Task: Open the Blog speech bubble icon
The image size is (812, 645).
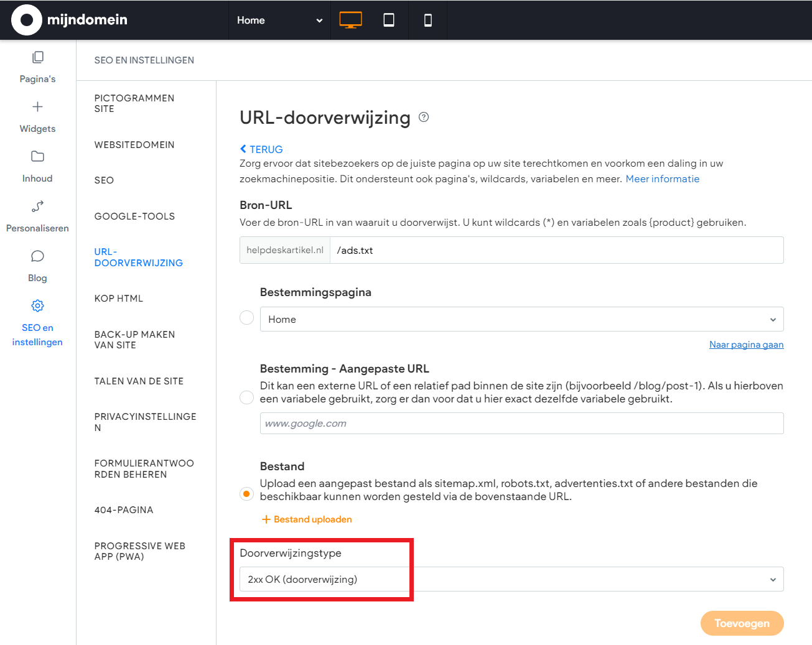Action: point(37,256)
